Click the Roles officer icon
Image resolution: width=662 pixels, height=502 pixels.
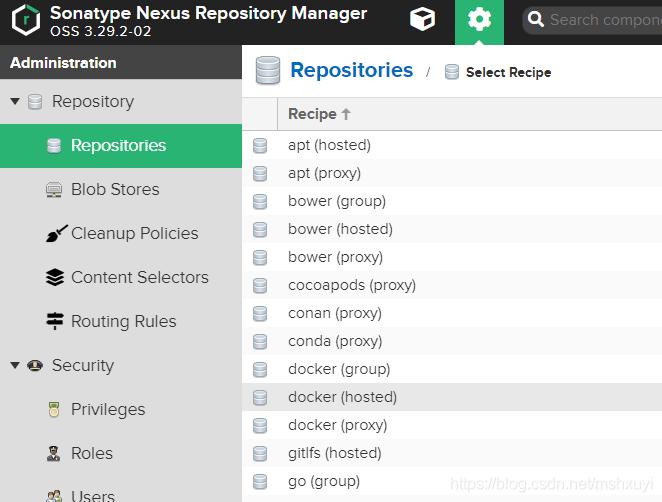[53, 453]
